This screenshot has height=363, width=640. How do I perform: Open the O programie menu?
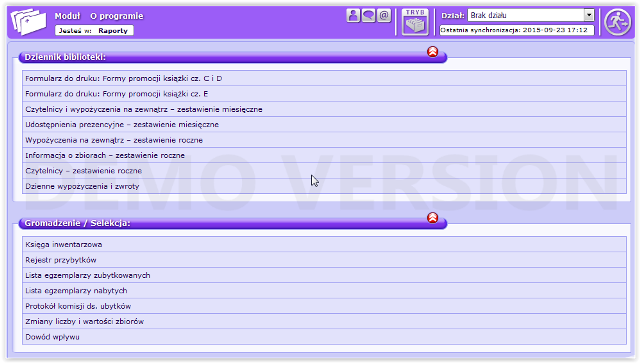[117, 16]
